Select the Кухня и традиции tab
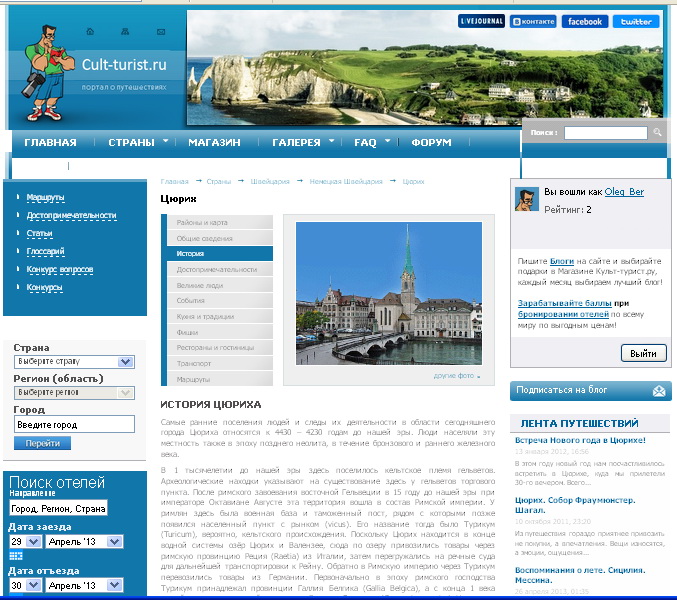 (x=220, y=316)
